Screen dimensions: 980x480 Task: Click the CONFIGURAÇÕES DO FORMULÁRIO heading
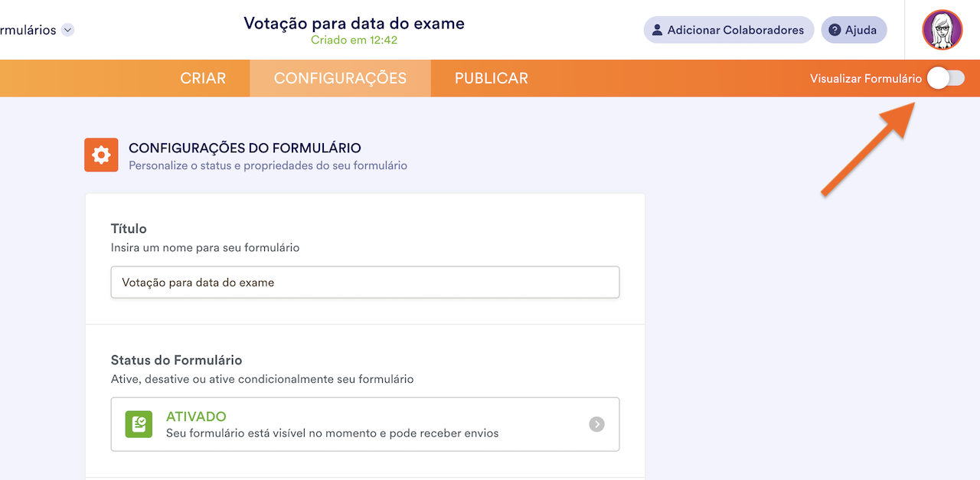click(245, 148)
